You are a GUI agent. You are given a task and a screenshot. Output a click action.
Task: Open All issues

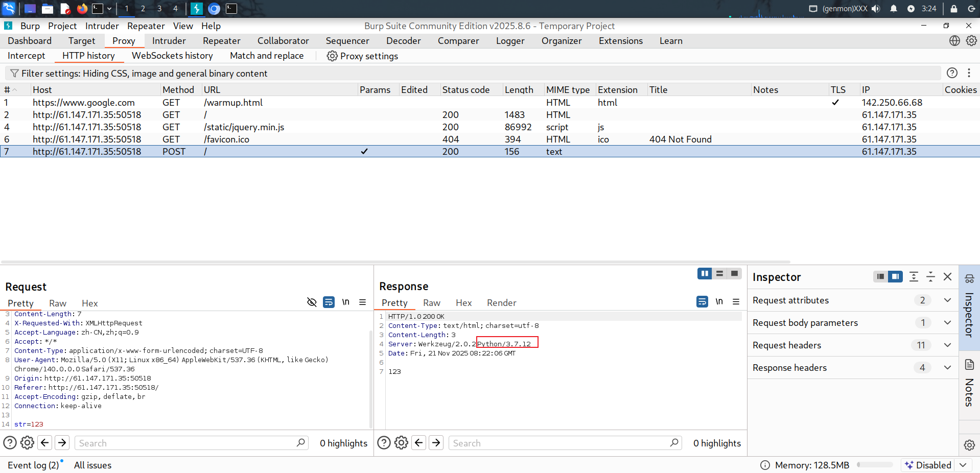click(x=92, y=465)
